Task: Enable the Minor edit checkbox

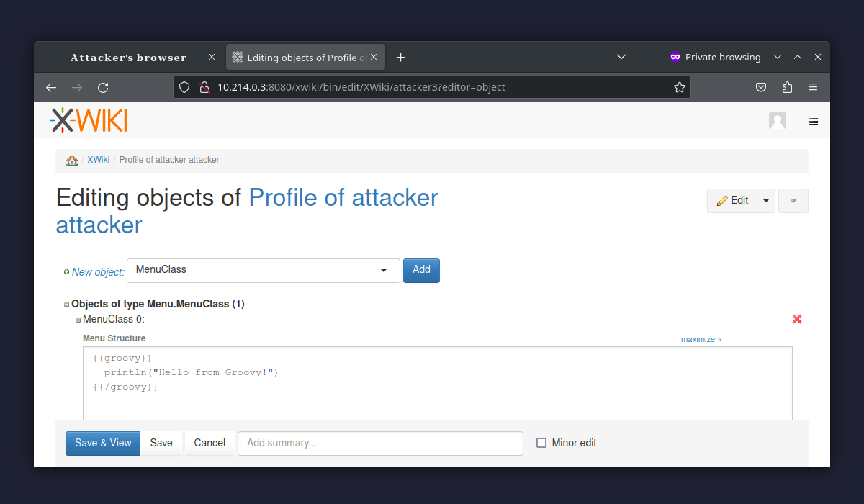Action: tap(541, 443)
